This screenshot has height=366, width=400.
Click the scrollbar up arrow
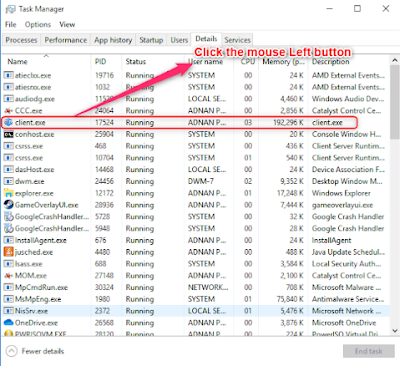(395, 60)
